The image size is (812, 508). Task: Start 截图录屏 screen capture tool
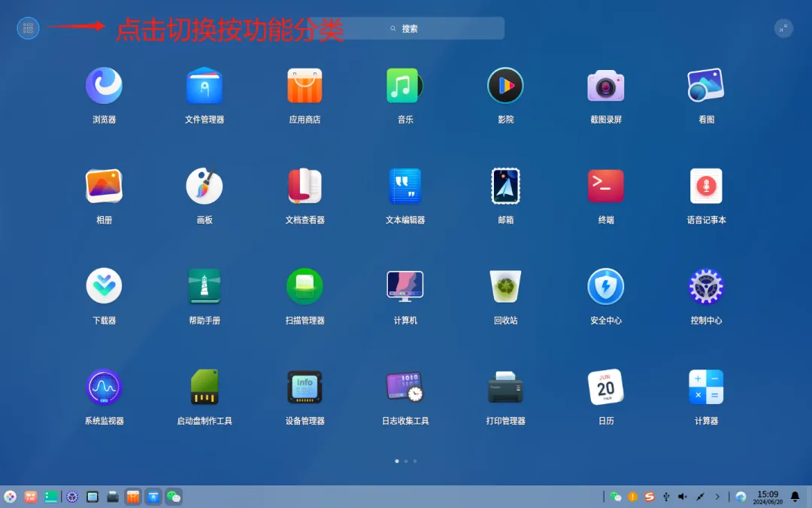[606, 86]
